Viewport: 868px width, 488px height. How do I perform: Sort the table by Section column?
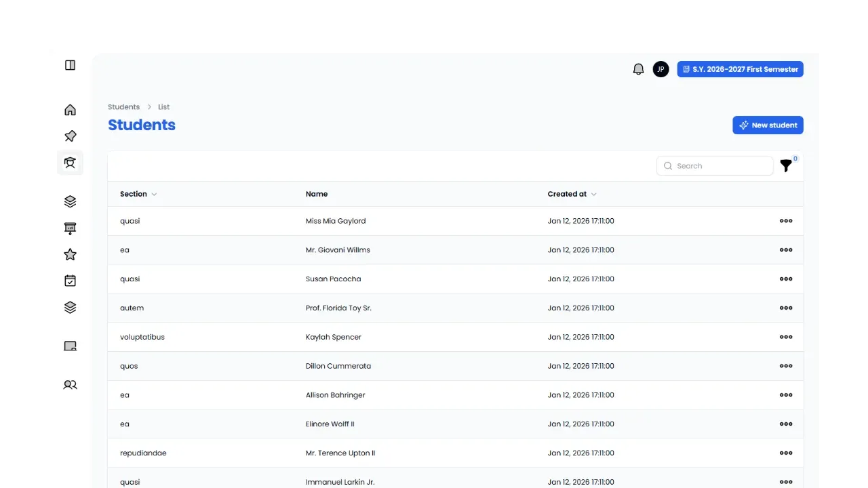[138, 194]
